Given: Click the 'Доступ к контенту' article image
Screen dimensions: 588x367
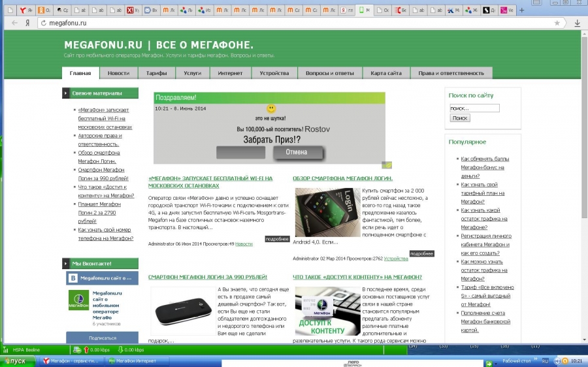Looking at the screenshot, I should 328,311.
